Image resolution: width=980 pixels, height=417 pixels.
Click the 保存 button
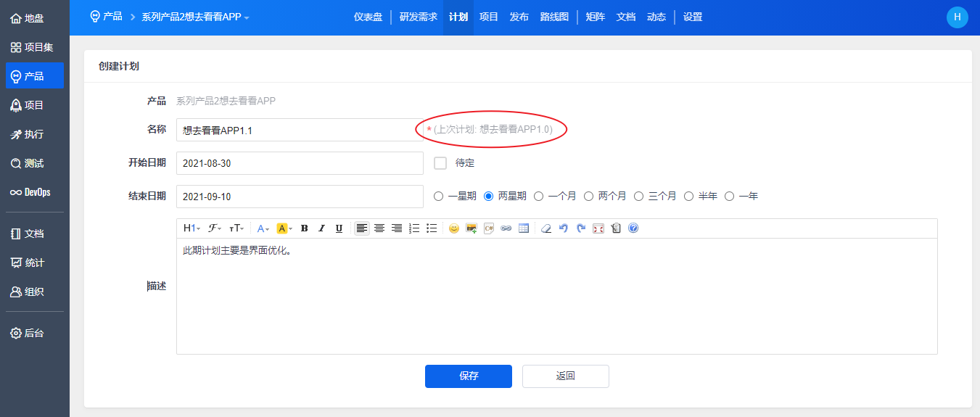coord(469,376)
